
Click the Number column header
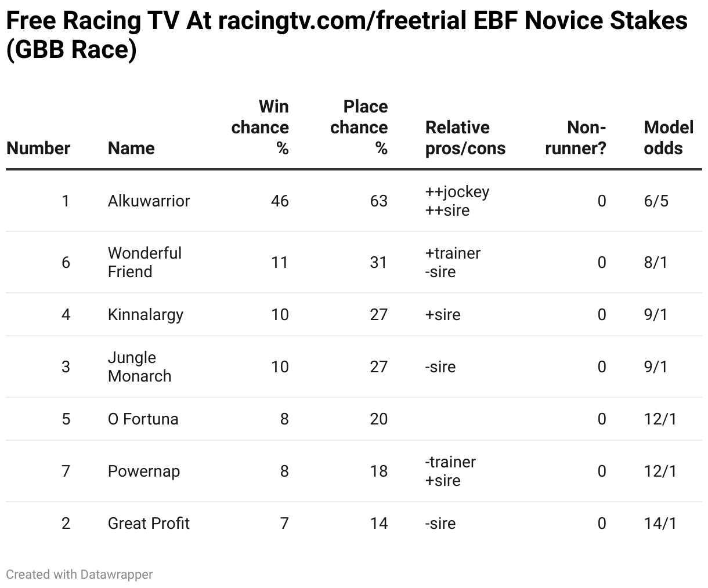coord(38,148)
